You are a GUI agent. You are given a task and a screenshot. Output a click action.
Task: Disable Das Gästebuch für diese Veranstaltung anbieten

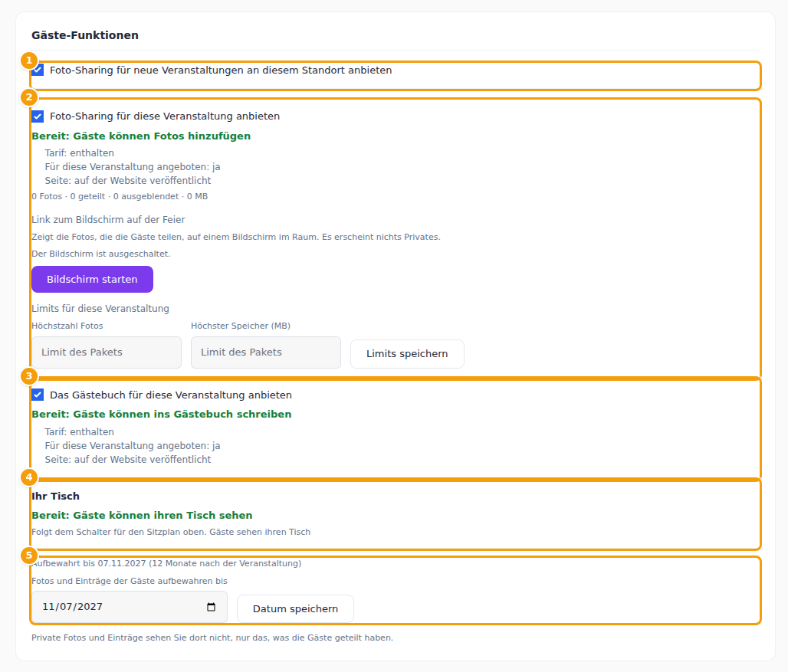click(38, 395)
